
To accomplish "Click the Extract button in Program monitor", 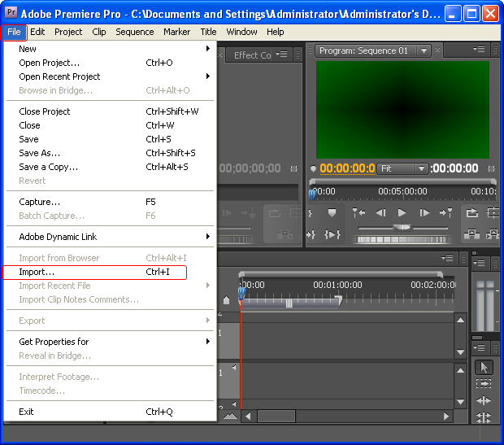I will (493, 234).
